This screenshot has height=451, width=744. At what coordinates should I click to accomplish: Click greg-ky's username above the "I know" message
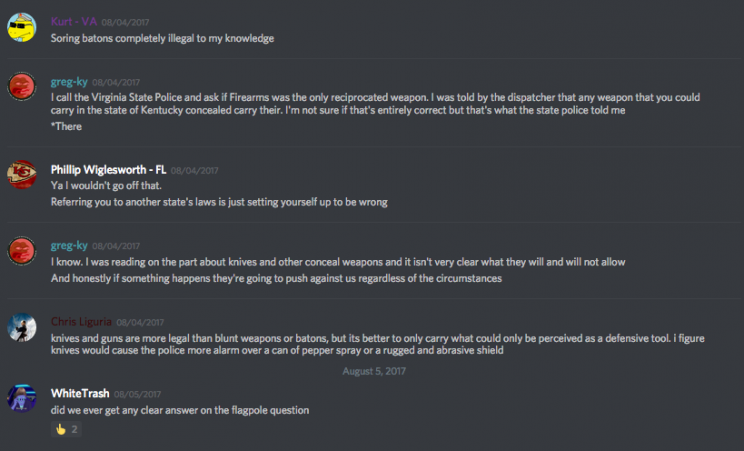(x=68, y=244)
